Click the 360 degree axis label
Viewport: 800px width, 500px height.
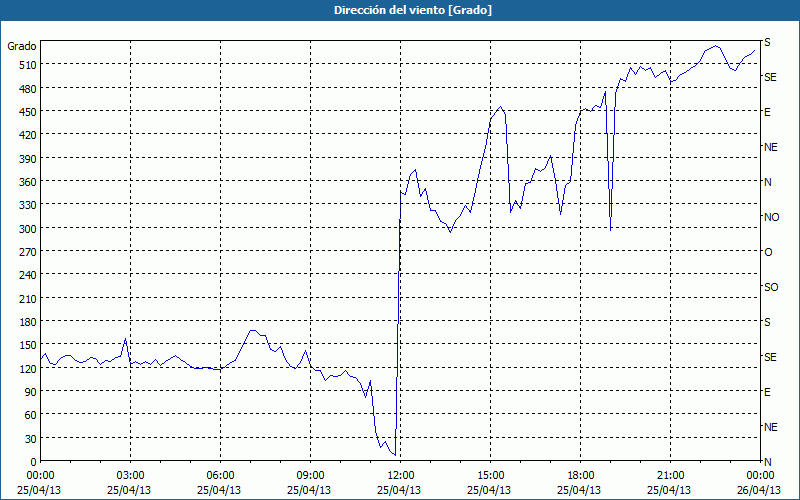coord(29,182)
